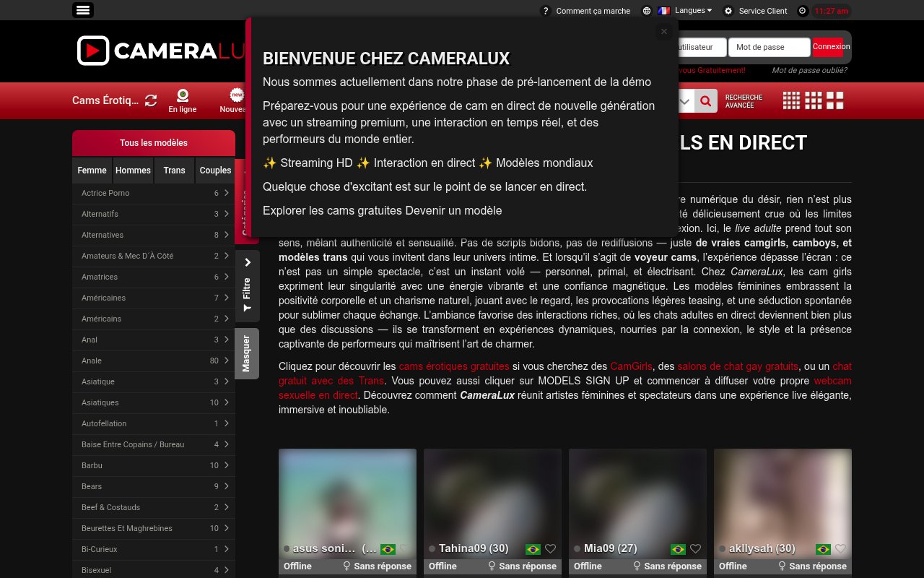Image resolution: width=924 pixels, height=578 pixels.
Task: Expand the Actrice Porno category
Action: 154,194
